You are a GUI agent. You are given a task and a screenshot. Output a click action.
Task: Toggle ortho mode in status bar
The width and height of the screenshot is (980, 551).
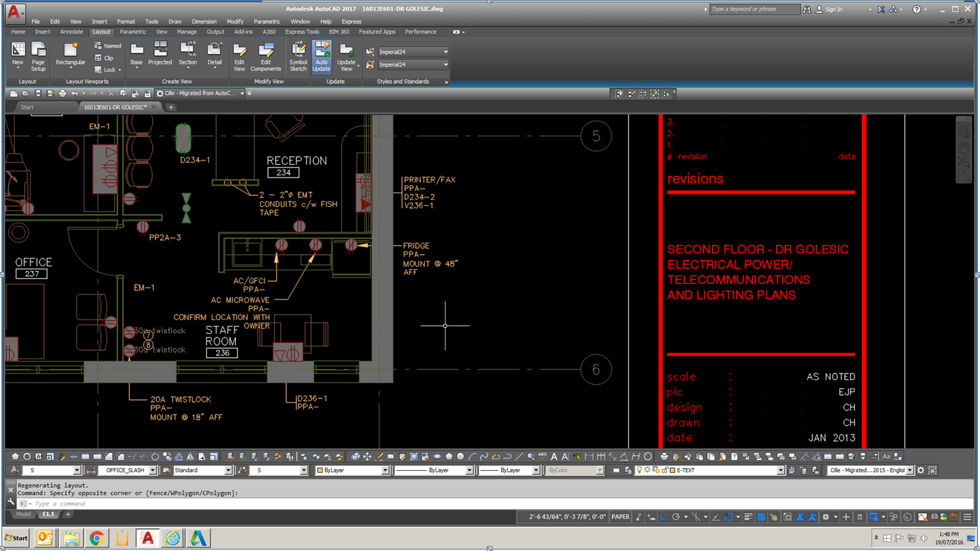click(x=663, y=516)
